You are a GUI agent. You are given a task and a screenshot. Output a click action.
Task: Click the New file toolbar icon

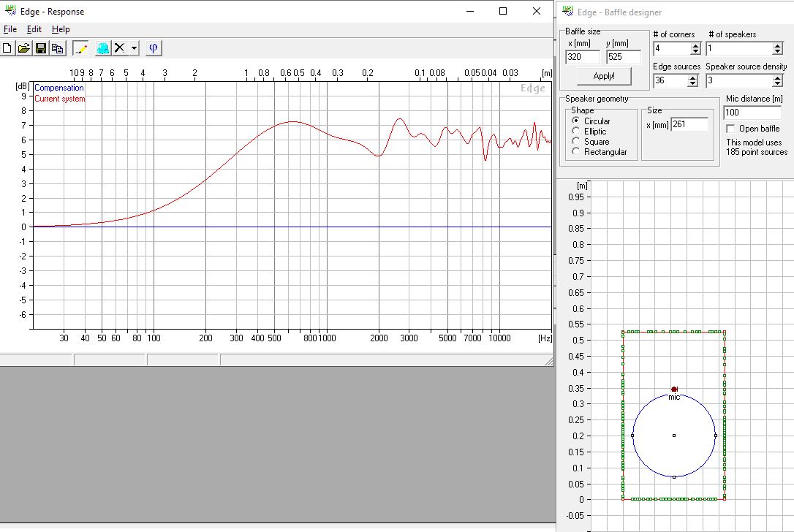coord(7,48)
